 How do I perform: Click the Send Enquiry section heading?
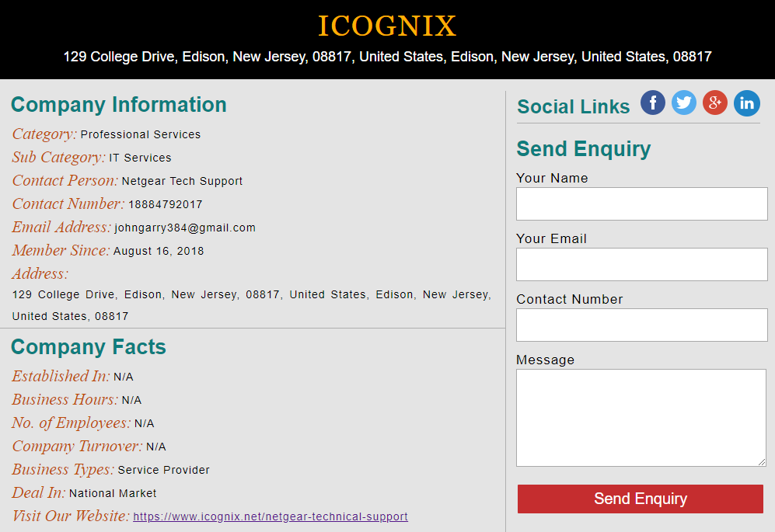(583, 148)
